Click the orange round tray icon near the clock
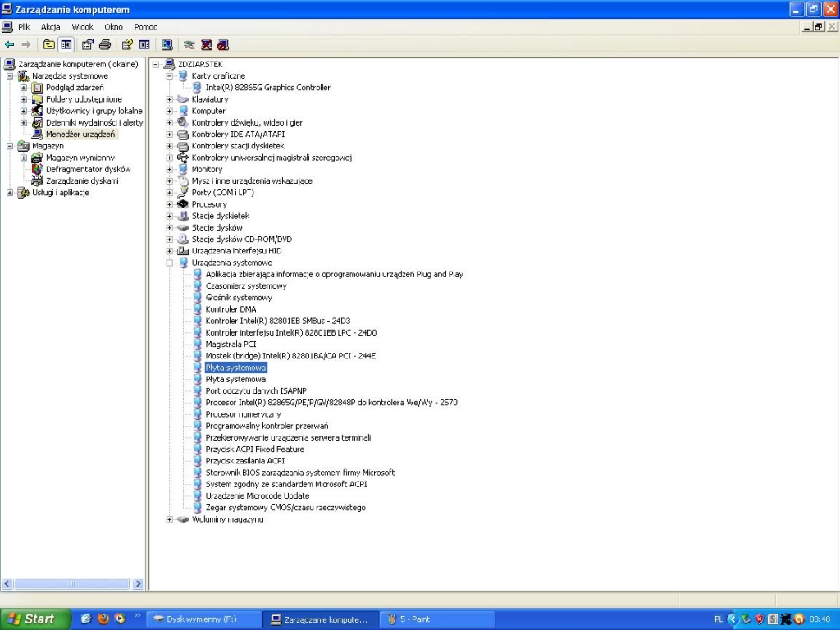Viewport: 840px width, 630px height. click(x=799, y=619)
